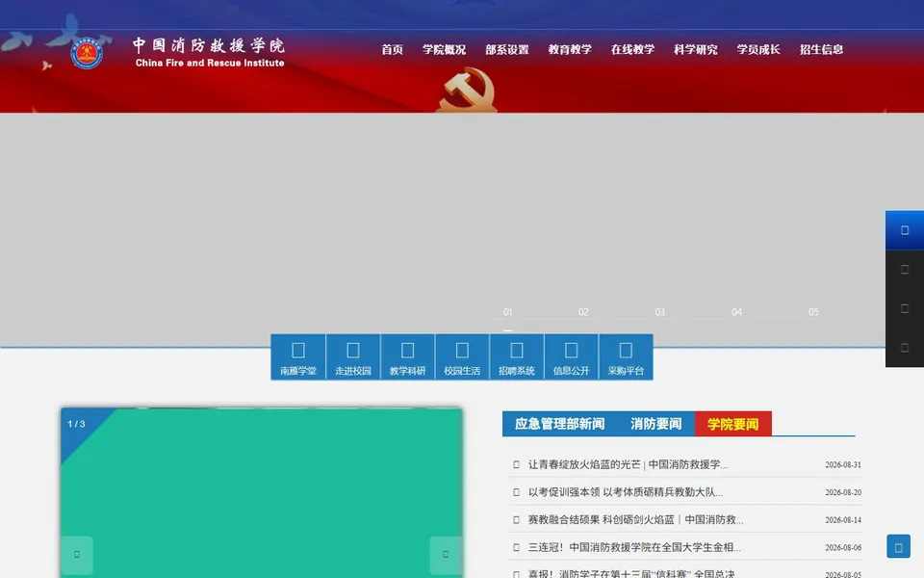This screenshot has height=578, width=924.
Task: Open news 赛教融合结硕果 科创砺剑火焰蓝
Action: coord(635,519)
